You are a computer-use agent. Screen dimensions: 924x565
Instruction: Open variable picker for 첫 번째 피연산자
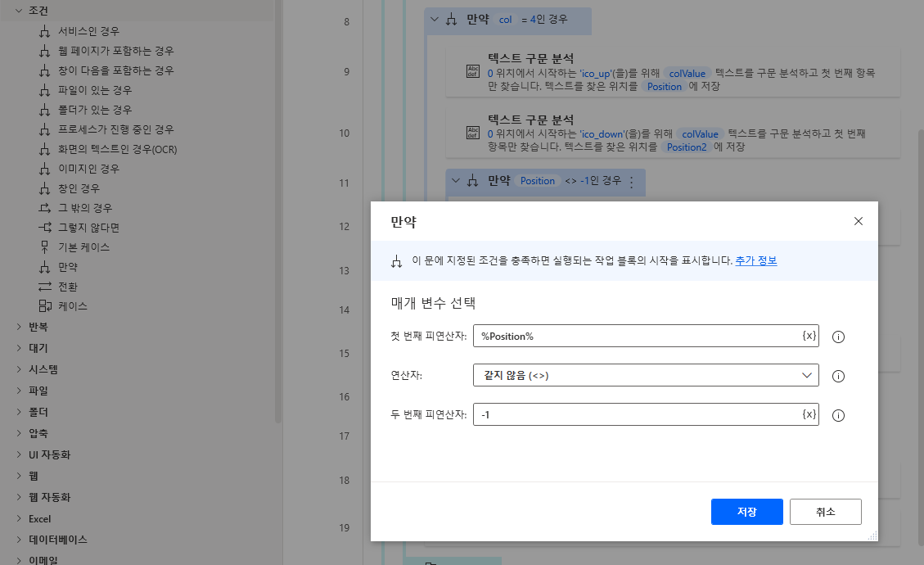(x=809, y=336)
